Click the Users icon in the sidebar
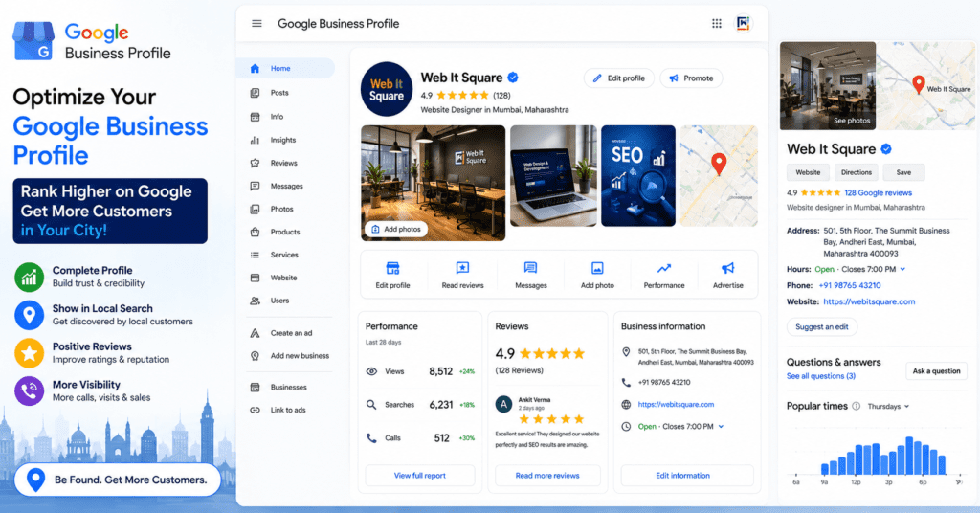 coord(255,301)
